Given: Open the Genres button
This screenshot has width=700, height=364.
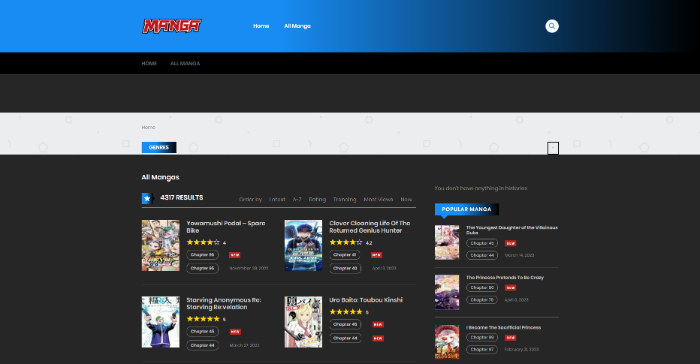Looking at the screenshot, I should coord(159,147).
